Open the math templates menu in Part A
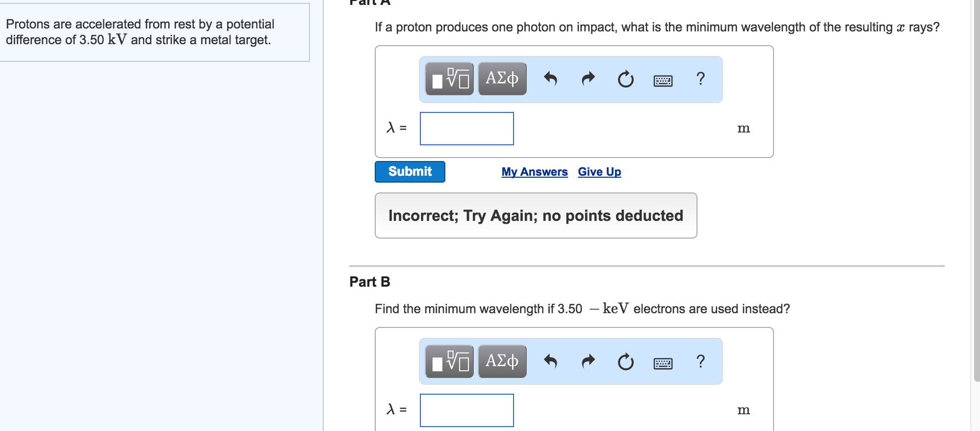980x431 pixels. coord(449,79)
